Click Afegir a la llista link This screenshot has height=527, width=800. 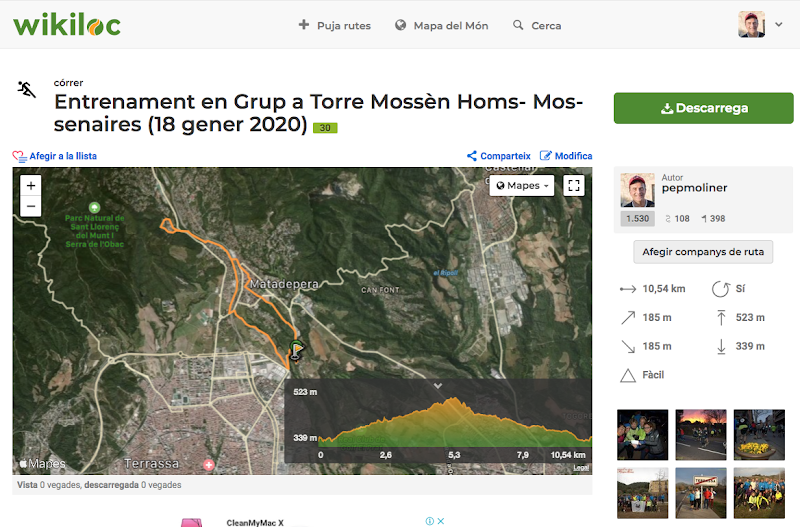pos(55,156)
